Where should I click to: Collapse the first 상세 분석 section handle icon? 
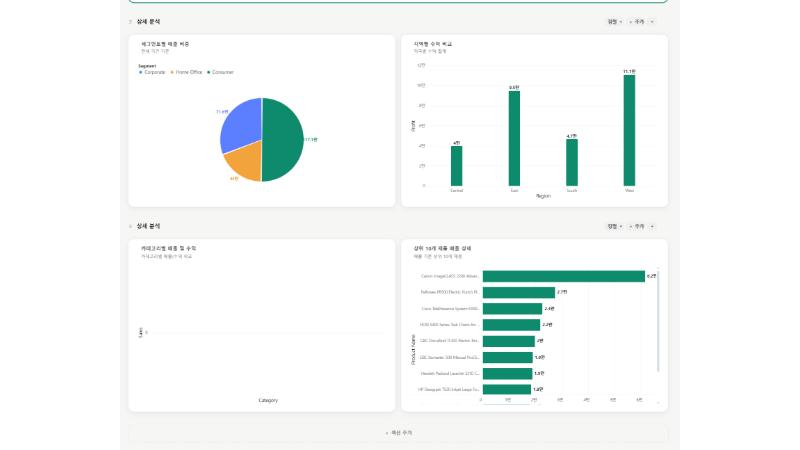[131, 22]
